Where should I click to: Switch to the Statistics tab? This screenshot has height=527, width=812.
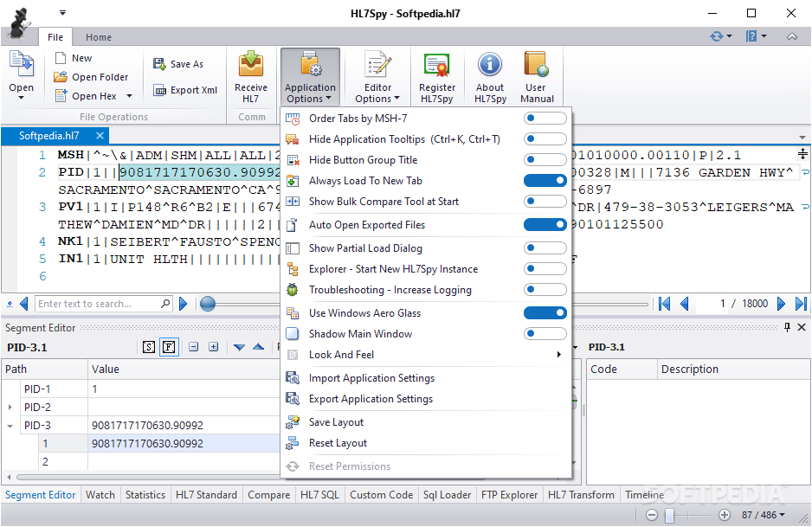click(145, 495)
